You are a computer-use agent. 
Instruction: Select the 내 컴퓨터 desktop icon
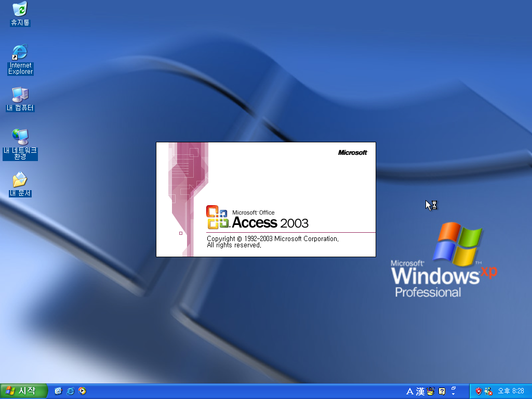[20, 99]
